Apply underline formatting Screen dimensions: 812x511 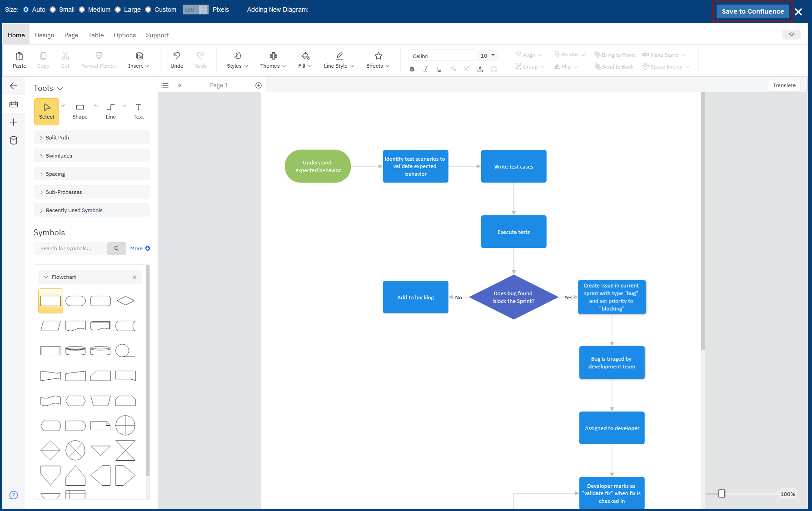tap(439, 69)
